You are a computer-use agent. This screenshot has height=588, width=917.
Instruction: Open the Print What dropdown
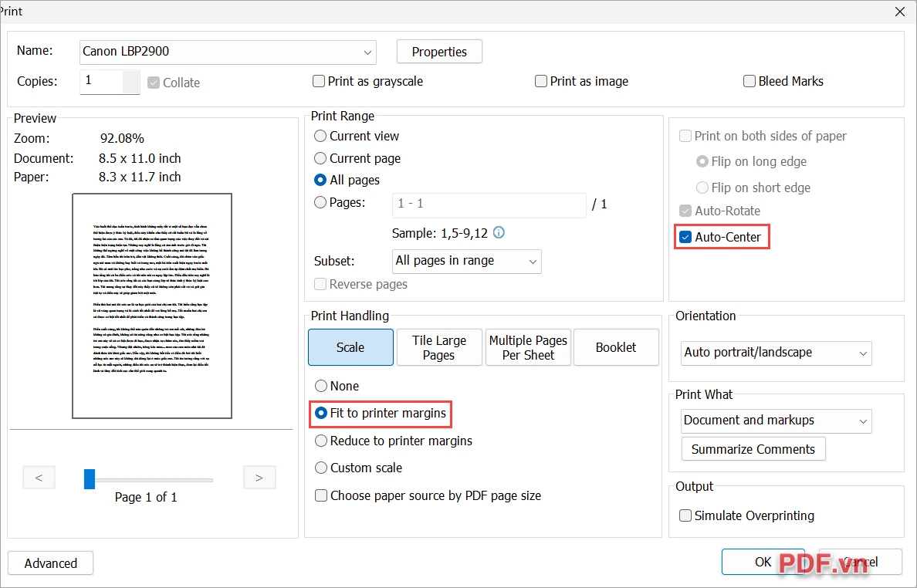click(x=776, y=421)
